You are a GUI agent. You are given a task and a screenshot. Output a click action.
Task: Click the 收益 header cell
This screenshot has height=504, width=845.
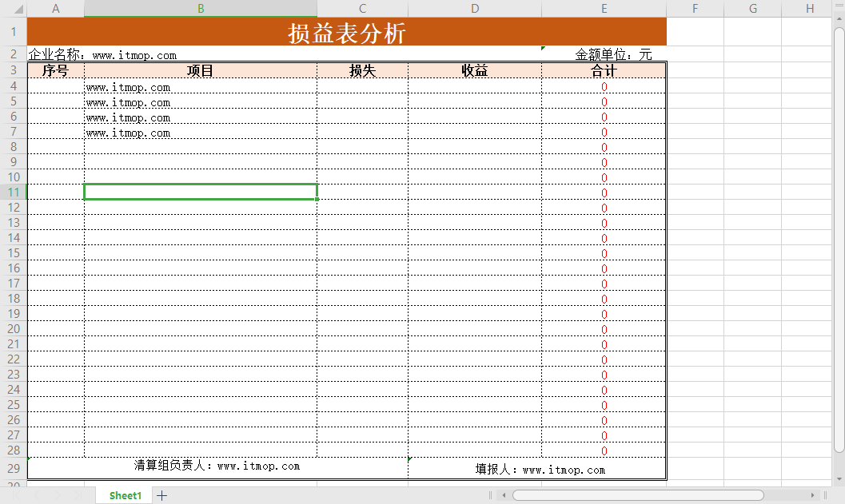[x=475, y=70]
